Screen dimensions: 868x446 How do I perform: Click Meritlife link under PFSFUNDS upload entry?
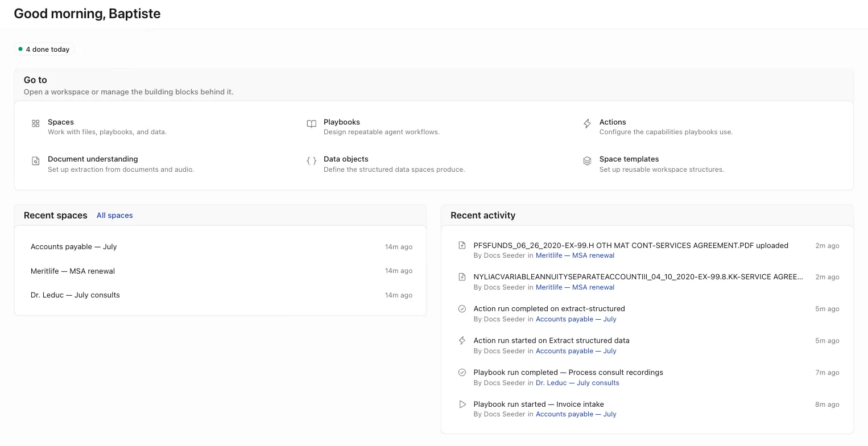(575, 255)
